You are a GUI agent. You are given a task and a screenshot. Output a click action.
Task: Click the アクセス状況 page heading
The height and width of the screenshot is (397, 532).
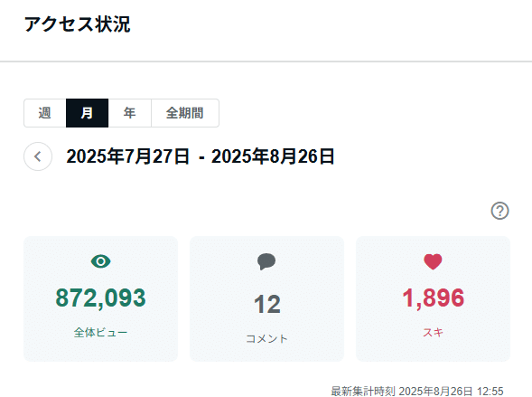coord(78,24)
